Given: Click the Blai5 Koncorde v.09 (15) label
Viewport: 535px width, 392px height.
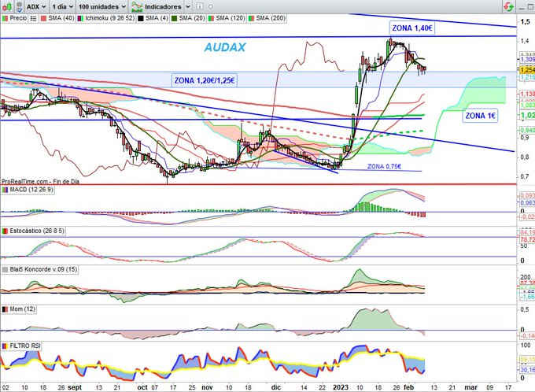Looking at the screenshot, I should (x=43, y=269).
